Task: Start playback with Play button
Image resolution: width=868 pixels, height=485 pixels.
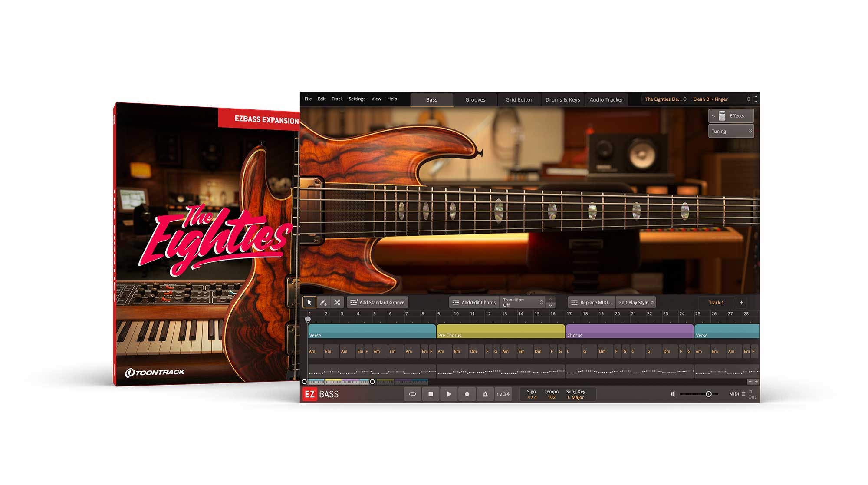Action: [449, 394]
